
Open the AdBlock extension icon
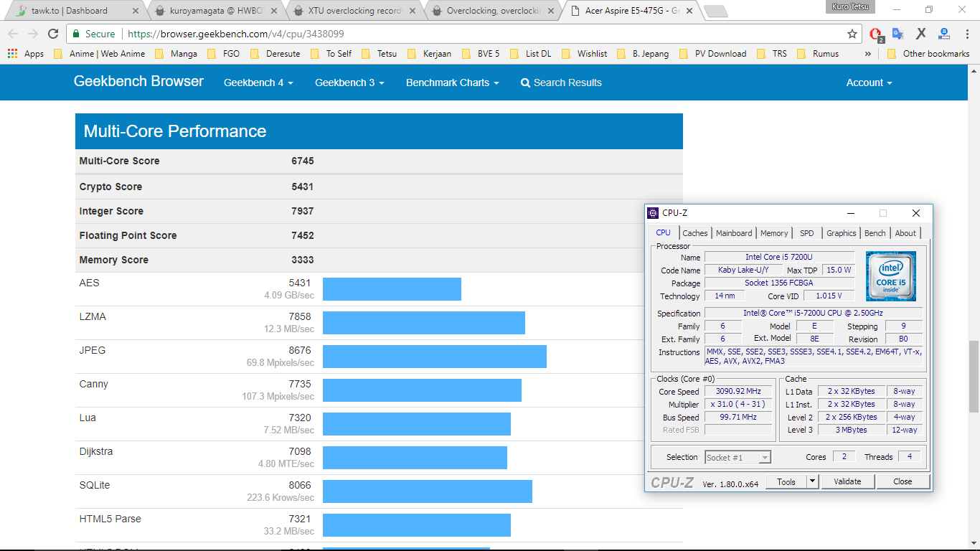pyautogui.click(x=876, y=34)
